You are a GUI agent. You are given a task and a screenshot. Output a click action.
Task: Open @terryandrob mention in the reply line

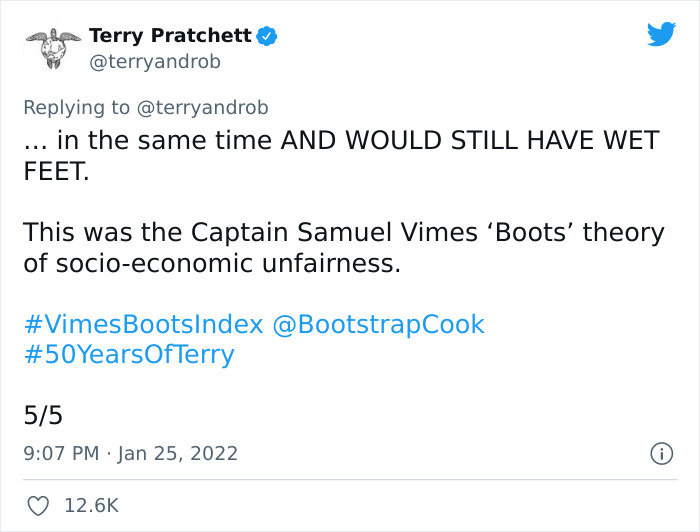pyautogui.click(x=201, y=107)
